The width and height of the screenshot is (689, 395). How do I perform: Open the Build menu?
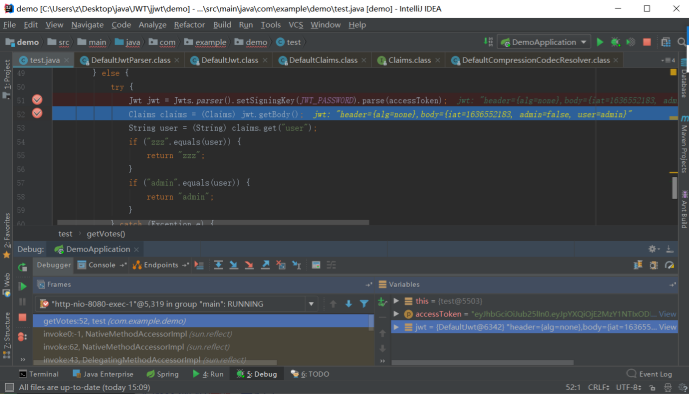(x=222, y=25)
